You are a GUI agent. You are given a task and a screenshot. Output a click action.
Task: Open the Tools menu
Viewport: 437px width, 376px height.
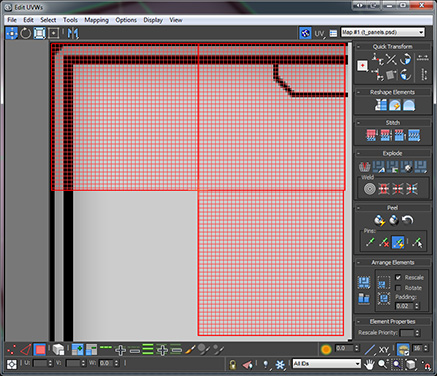coord(70,20)
